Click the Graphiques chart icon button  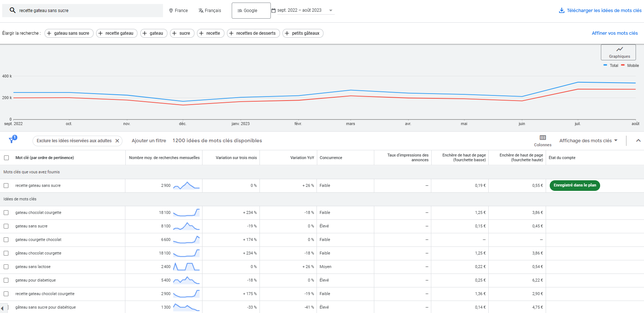(618, 52)
